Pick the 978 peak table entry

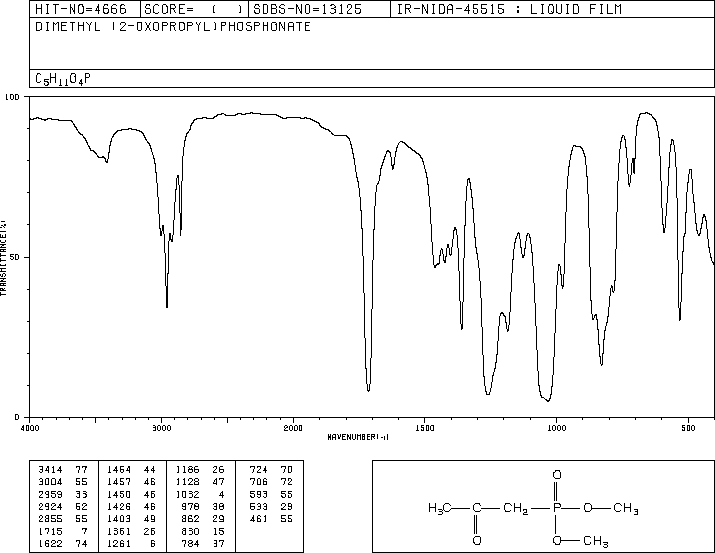click(x=190, y=506)
